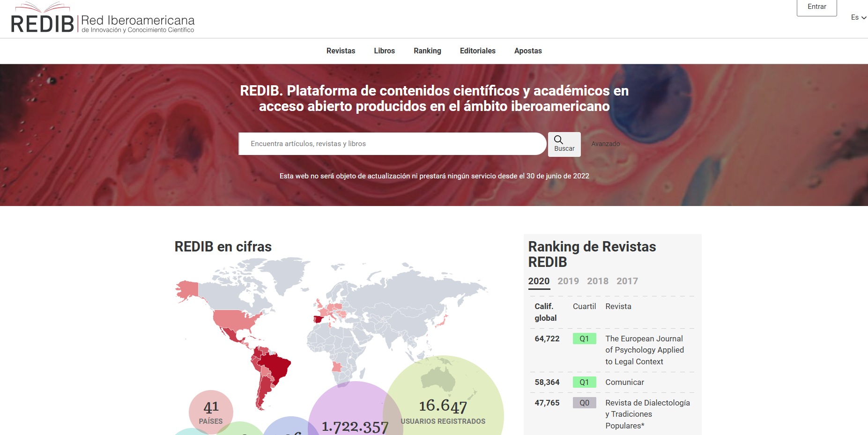868x435 pixels.
Task: Click the 41 PAÍSES bubble
Action: (211, 412)
